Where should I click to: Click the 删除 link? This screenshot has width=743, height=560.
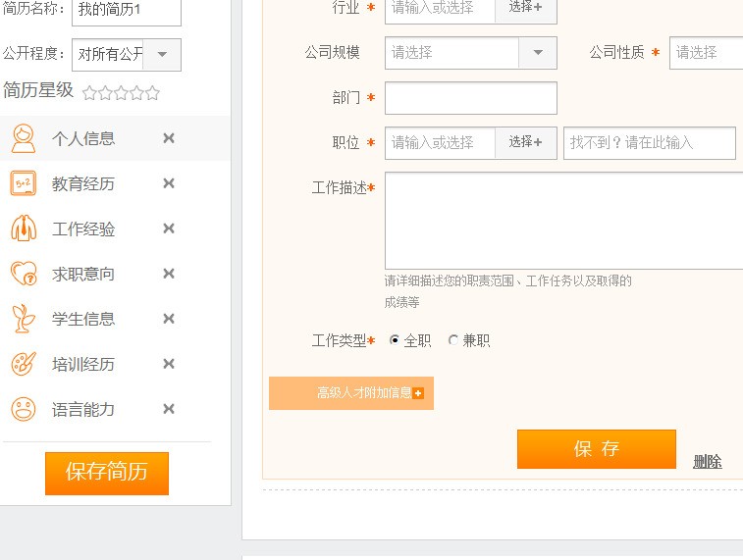[707, 462]
